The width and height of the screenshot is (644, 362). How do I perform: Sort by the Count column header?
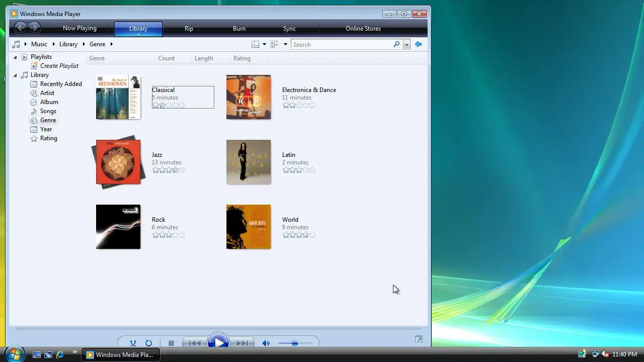pyautogui.click(x=174, y=58)
